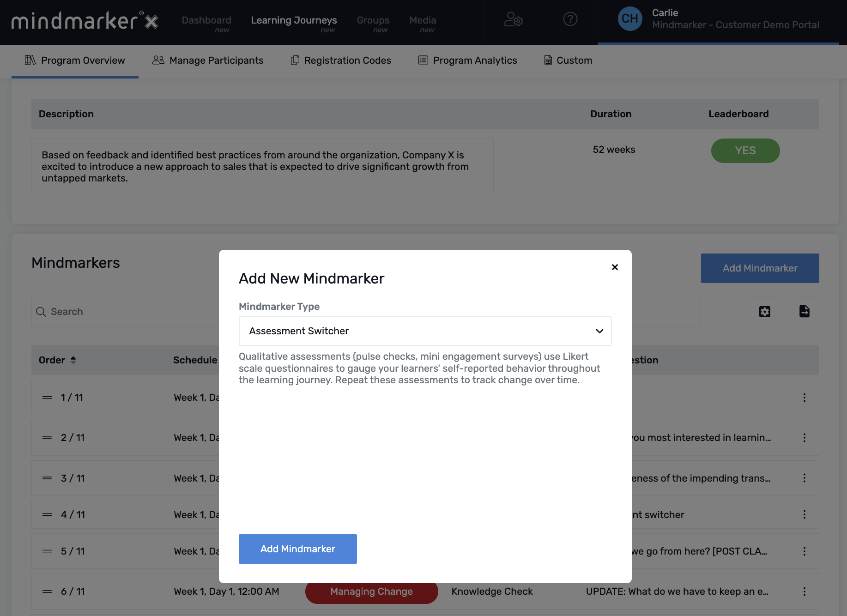Image resolution: width=847 pixels, height=616 pixels.
Task: Grab the drag handle of row 2 / 11
Action: tap(47, 438)
